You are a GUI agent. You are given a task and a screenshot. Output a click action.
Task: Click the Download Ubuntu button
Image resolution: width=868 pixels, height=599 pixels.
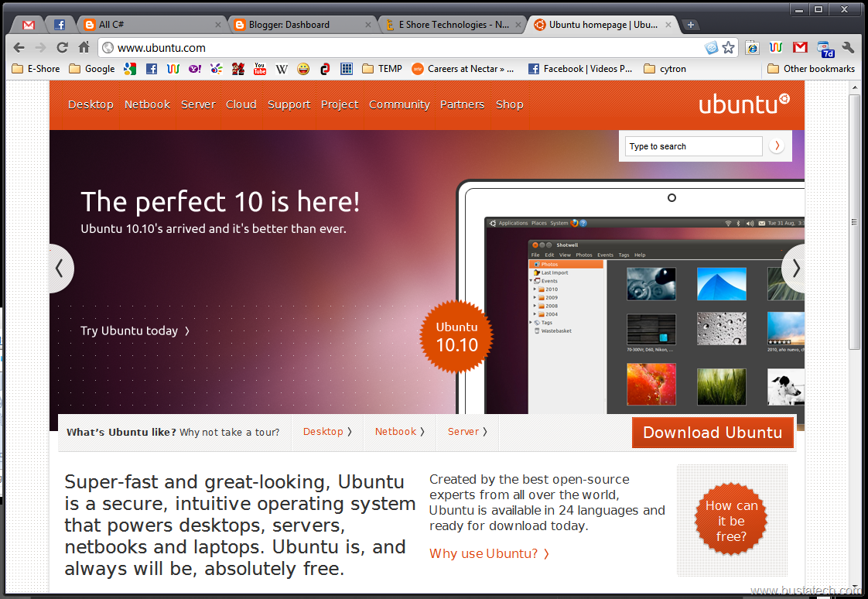click(713, 433)
